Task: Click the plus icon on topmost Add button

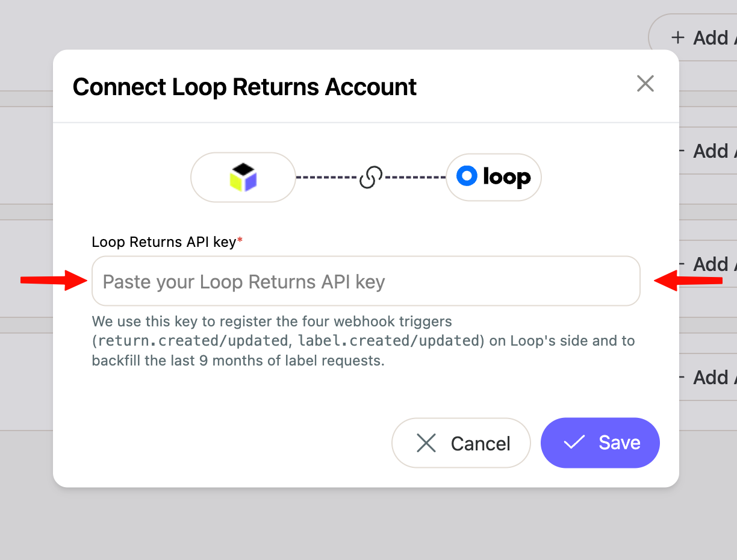Action: pos(678,37)
